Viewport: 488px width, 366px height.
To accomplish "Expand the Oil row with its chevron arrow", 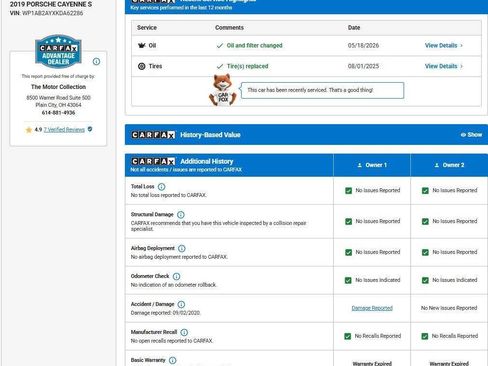I will (462, 46).
